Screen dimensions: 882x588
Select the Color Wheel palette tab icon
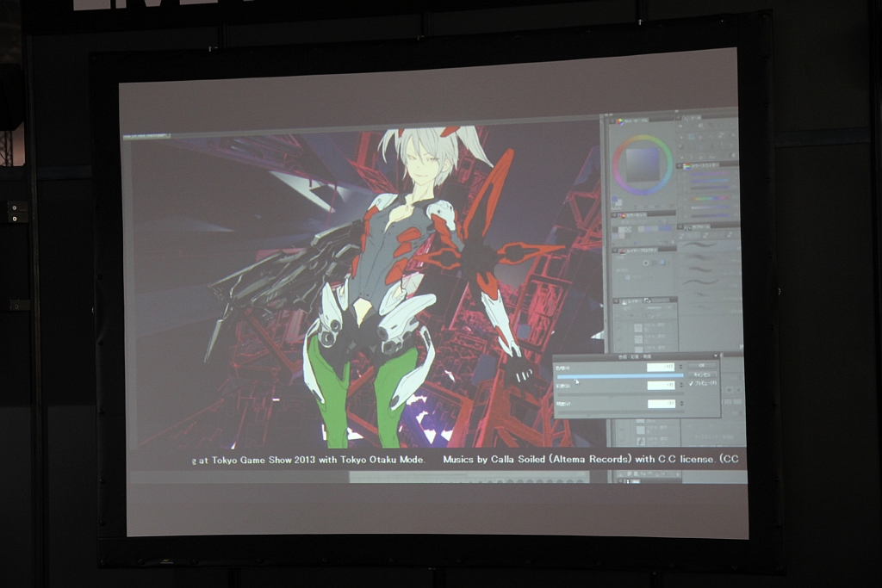[619, 121]
